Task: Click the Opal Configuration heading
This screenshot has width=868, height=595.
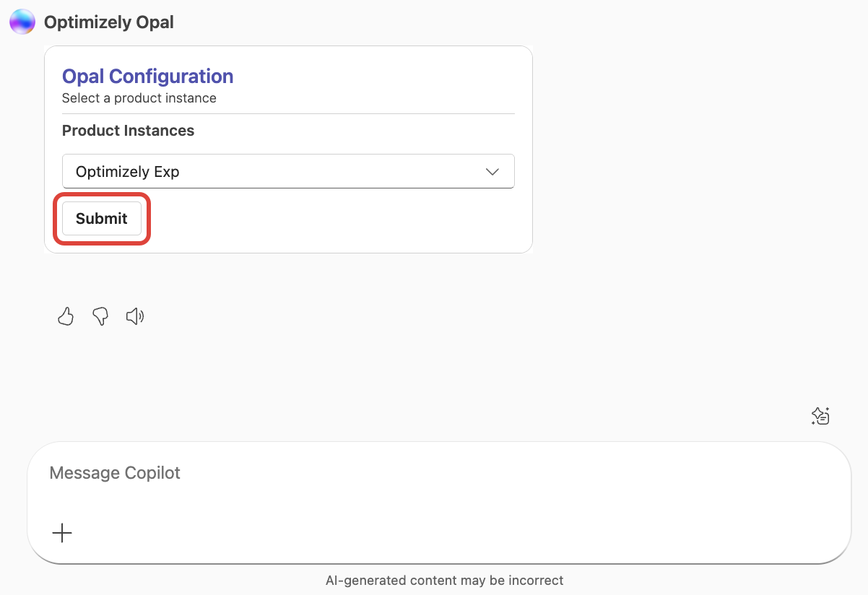Action: click(147, 76)
